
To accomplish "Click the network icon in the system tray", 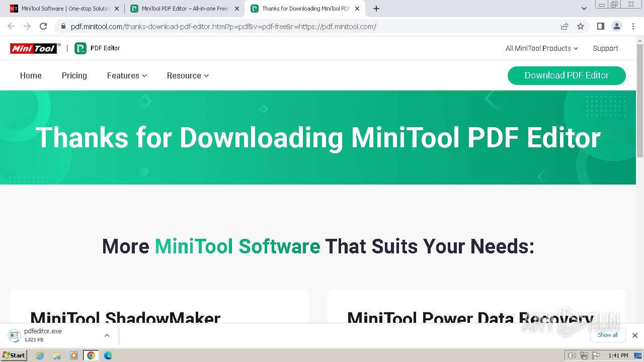I will tap(584, 355).
